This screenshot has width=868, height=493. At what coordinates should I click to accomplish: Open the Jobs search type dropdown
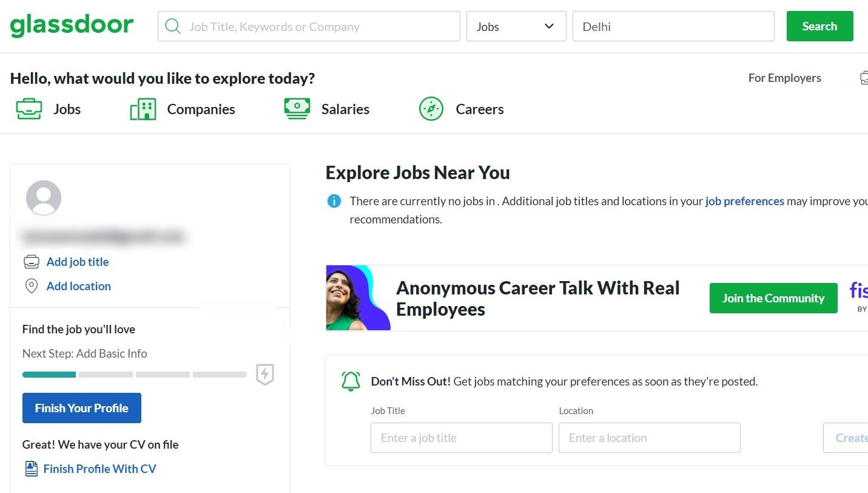[x=516, y=26]
